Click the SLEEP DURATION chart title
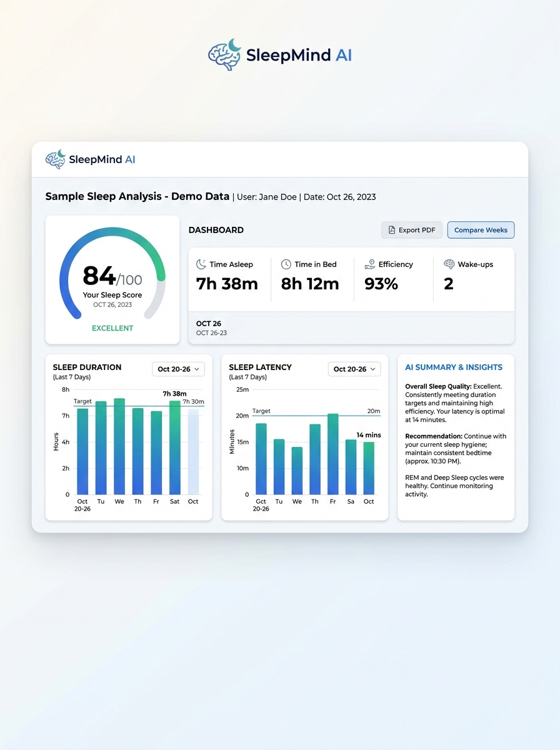The height and width of the screenshot is (750, 560). coord(87,367)
